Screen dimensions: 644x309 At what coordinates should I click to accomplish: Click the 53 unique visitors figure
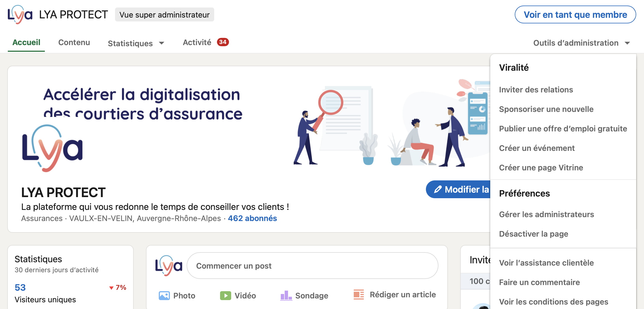20,287
